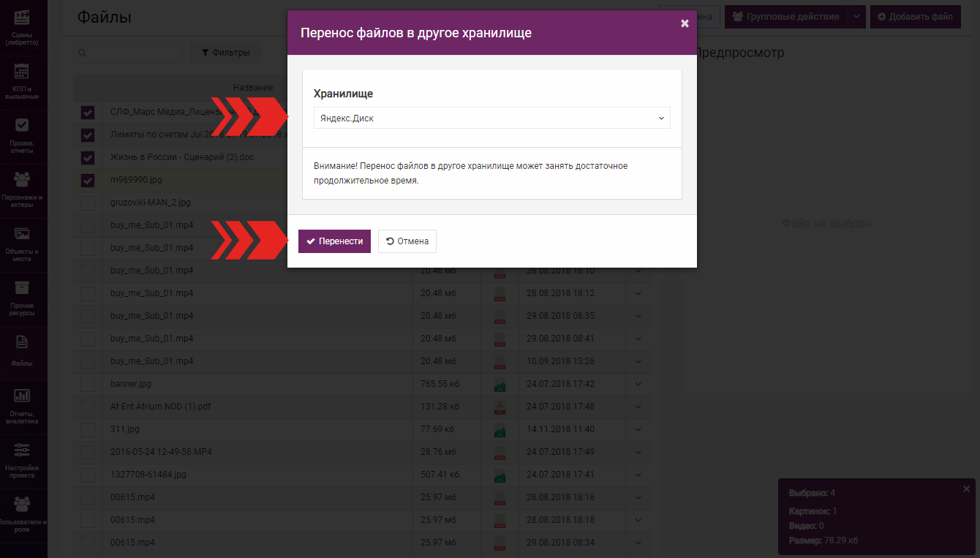The height and width of the screenshot is (558, 980).
Task: Close the transfer dialog with the X
Action: (x=685, y=23)
